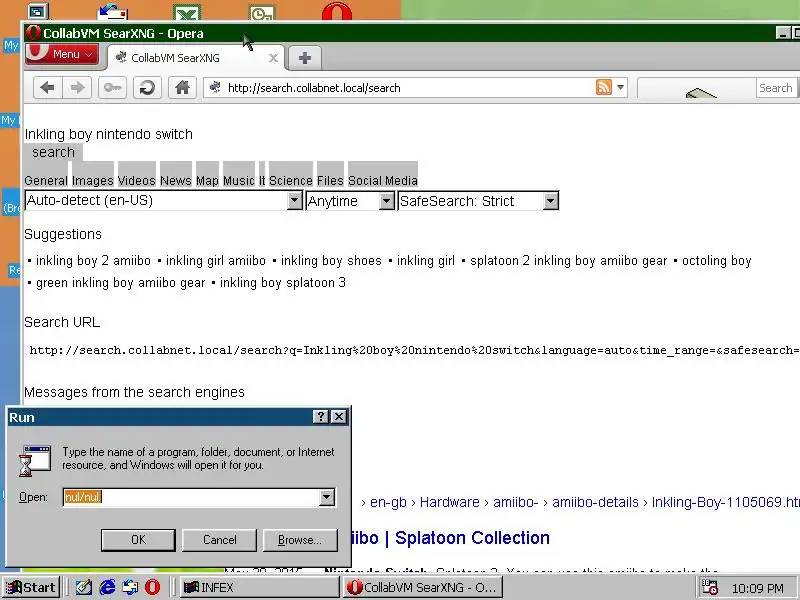Click the Opera desktop shortcut icon

337,11
